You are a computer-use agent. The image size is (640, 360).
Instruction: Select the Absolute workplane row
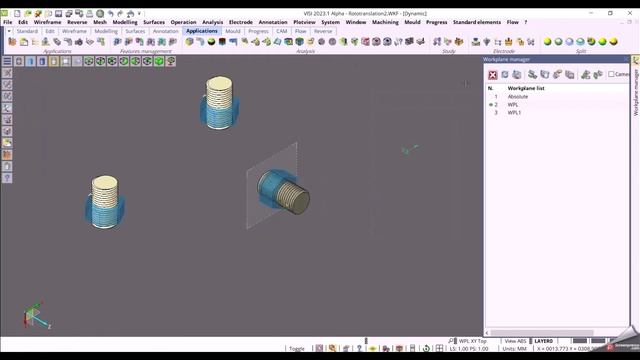[557, 97]
